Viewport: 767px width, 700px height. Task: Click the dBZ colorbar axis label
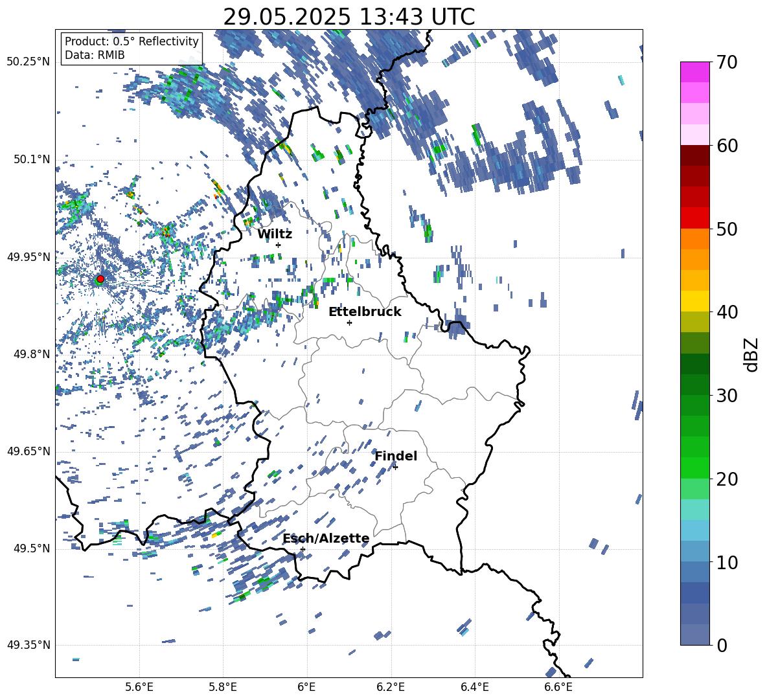click(752, 354)
